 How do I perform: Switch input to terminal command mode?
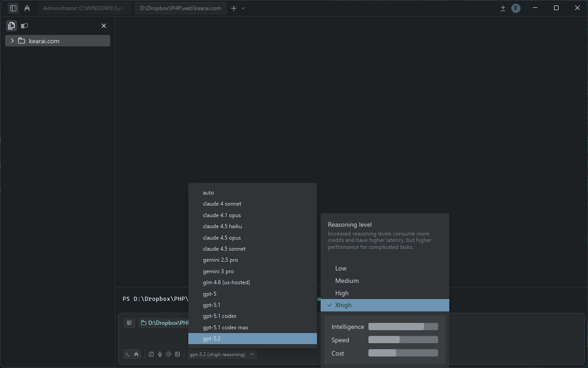[128, 354]
